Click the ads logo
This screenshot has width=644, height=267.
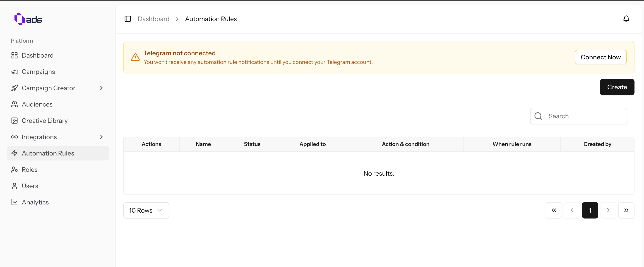click(28, 19)
